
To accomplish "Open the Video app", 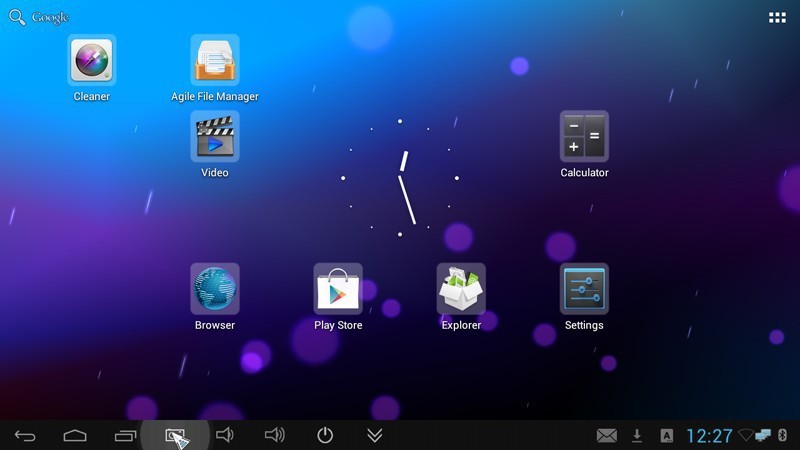I will (x=215, y=137).
